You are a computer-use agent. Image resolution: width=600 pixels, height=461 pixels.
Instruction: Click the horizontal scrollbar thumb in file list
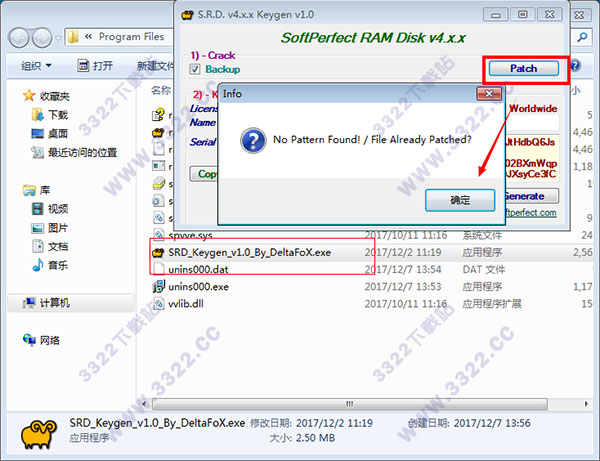(350, 404)
